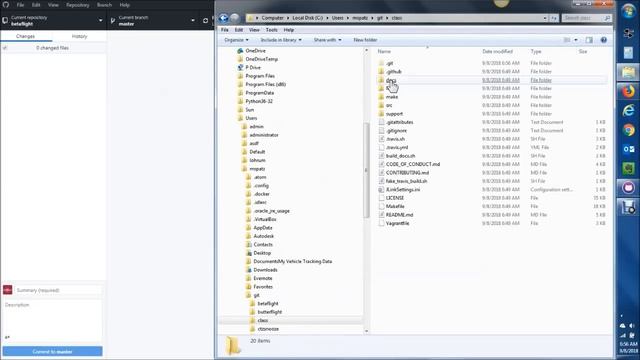The height and width of the screenshot is (360, 640).
Task: Select the CODE_OF_CONDUCT.md file
Action: pyautogui.click(x=413, y=164)
